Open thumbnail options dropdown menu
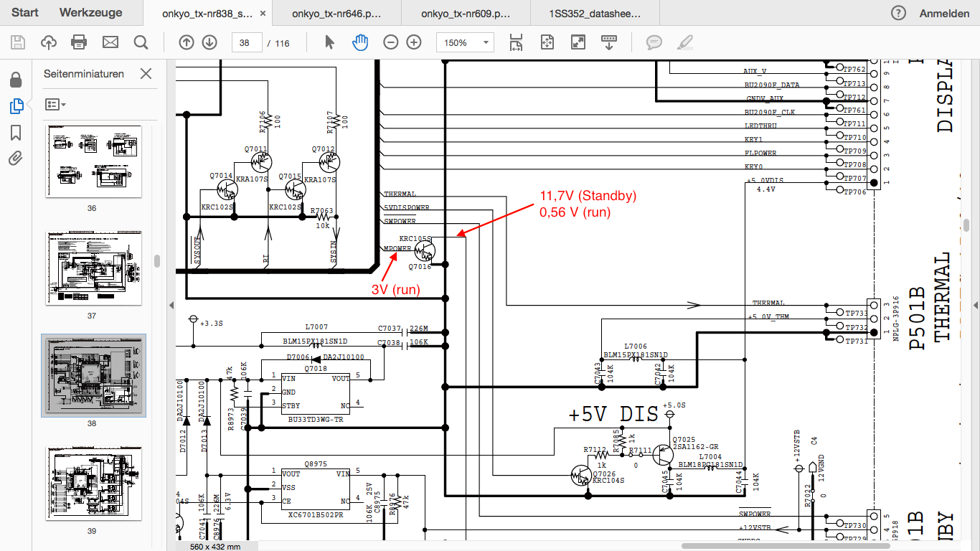980x551 pixels. coord(55,105)
